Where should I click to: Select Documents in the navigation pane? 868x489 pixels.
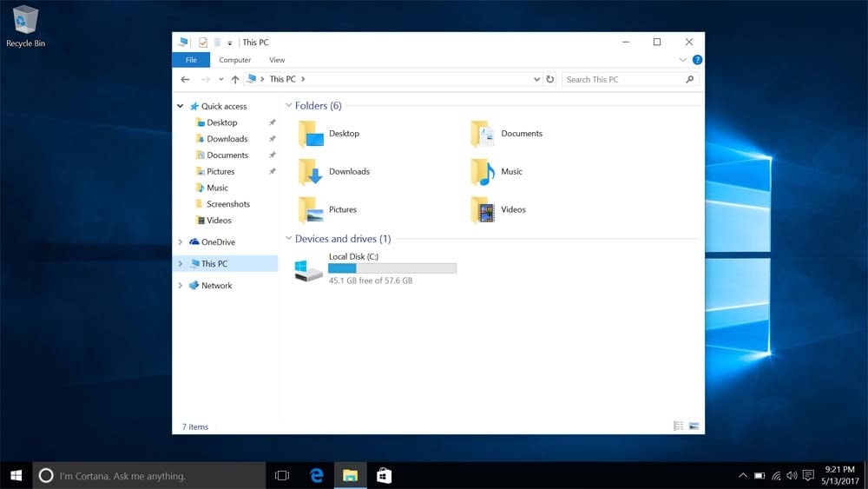[227, 155]
